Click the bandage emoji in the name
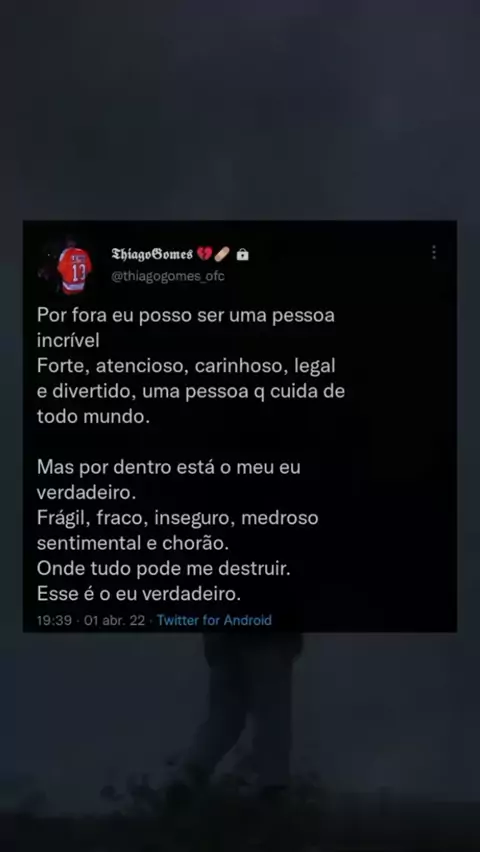Viewport: 480px width, 852px height. pyautogui.click(x=222, y=253)
